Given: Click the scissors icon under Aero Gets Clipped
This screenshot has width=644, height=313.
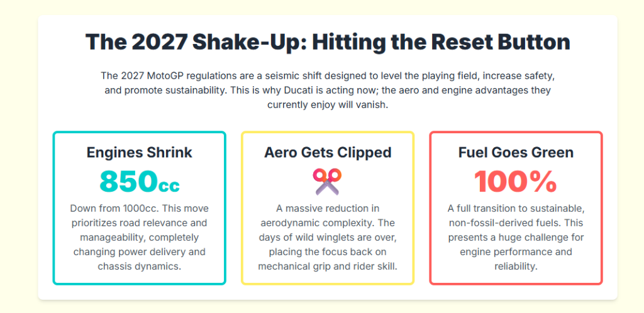Looking at the screenshot, I should (327, 181).
